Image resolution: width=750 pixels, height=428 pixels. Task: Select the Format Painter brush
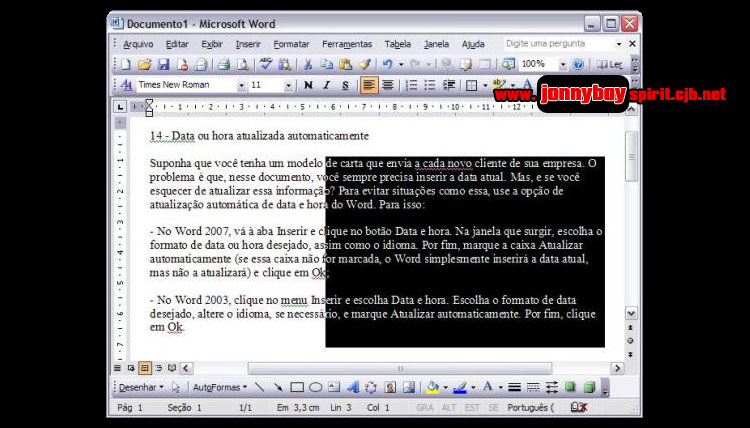(365, 64)
